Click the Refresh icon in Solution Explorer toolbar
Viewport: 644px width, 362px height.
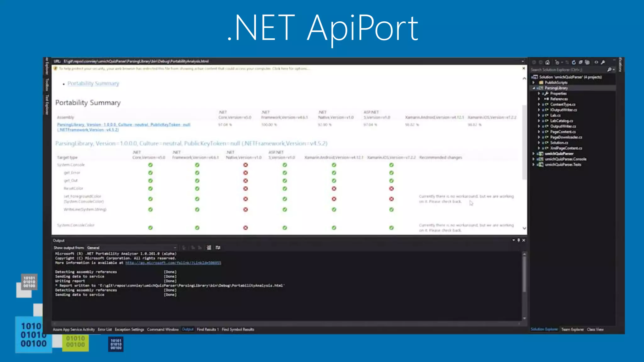pos(574,62)
